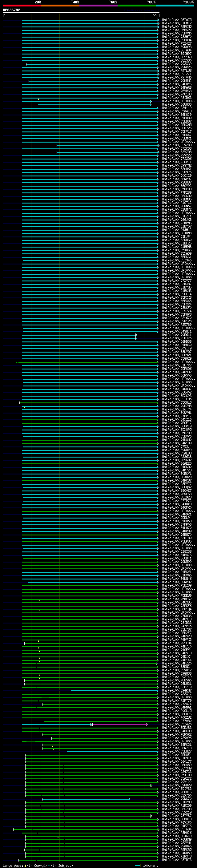The height and width of the screenshot is (868, 197).
Task: Select the UniRef100_C6HD38 label
Action: [176, 342]
